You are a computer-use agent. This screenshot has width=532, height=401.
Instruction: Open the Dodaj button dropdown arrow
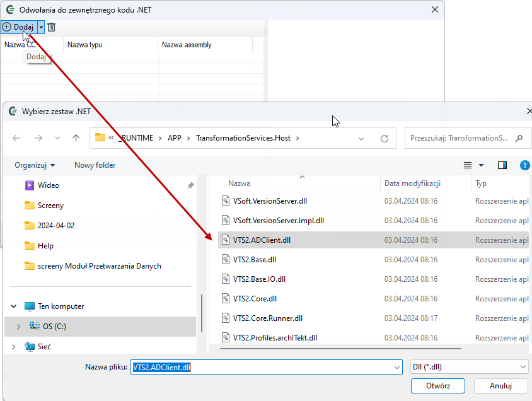click(41, 27)
